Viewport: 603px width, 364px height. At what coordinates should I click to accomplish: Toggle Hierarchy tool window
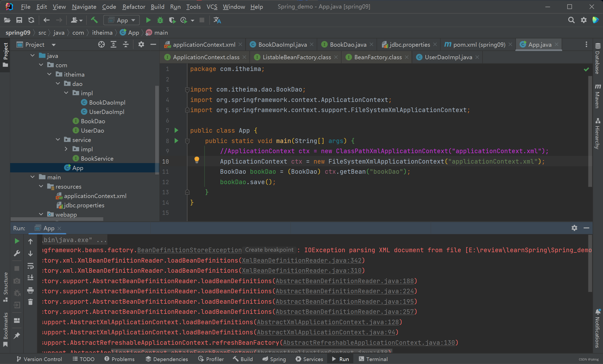click(x=598, y=134)
